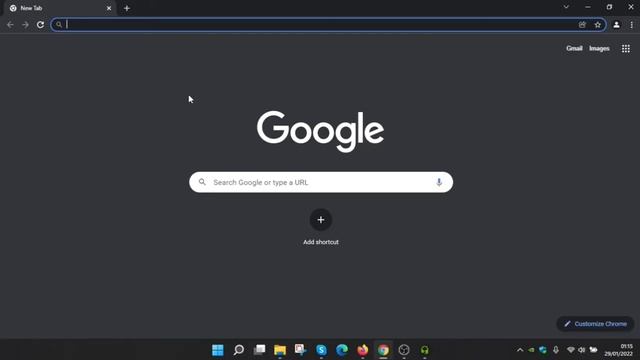Open the Gmail link
Screen dimensions: 640x360
point(574,49)
